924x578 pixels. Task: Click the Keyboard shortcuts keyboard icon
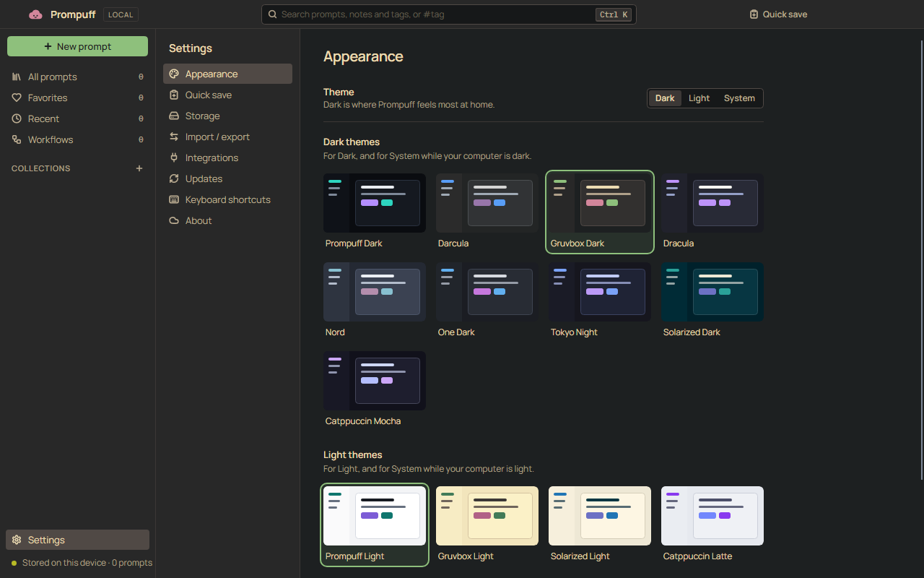tap(174, 199)
